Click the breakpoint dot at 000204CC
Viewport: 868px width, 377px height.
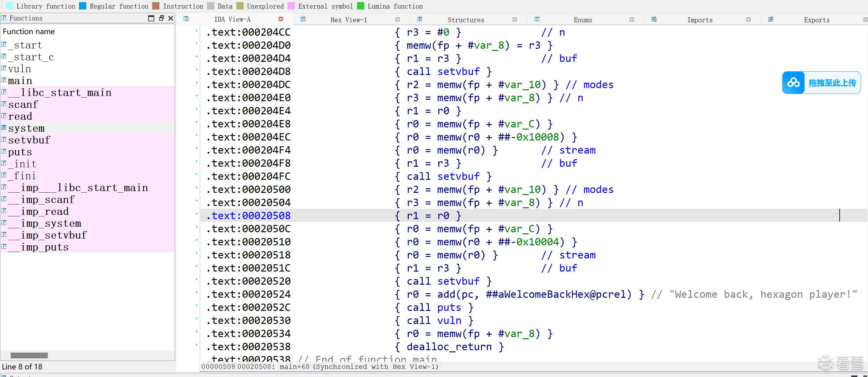[196, 30]
